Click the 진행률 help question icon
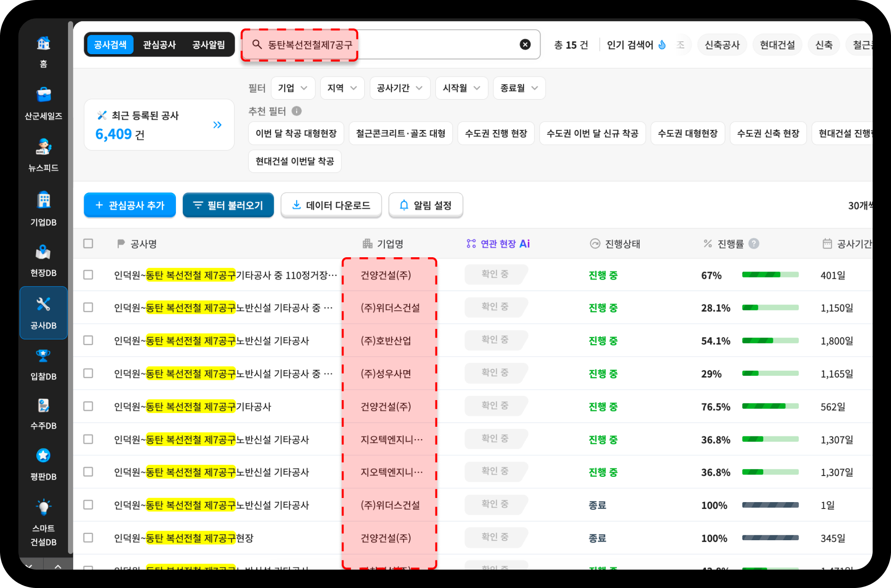 point(754,243)
